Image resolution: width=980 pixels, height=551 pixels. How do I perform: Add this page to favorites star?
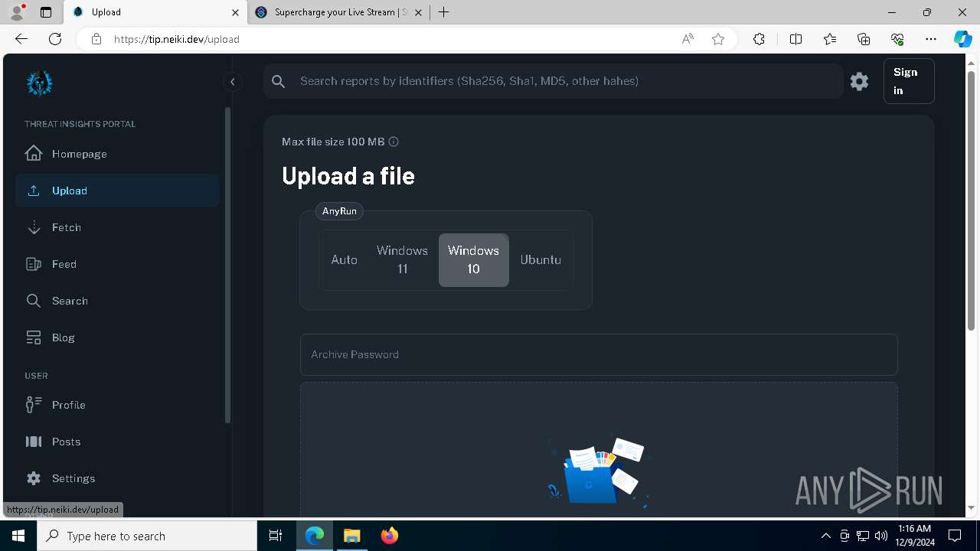pyautogui.click(x=718, y=39)
